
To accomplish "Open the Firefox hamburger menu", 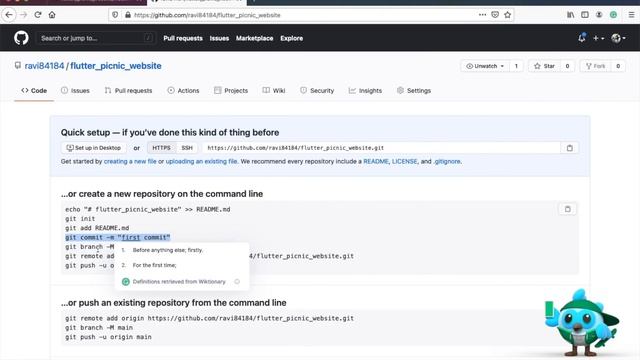I will tap(631, 15).
